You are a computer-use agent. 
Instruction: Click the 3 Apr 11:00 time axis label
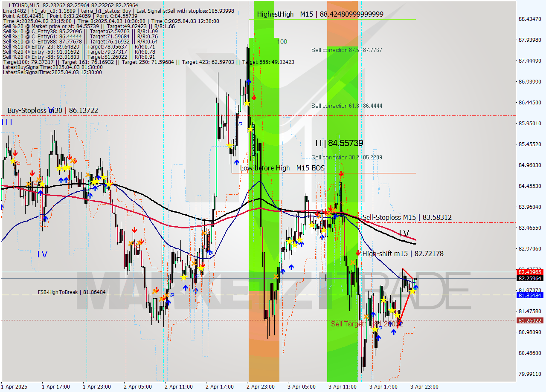coord(341,387)
